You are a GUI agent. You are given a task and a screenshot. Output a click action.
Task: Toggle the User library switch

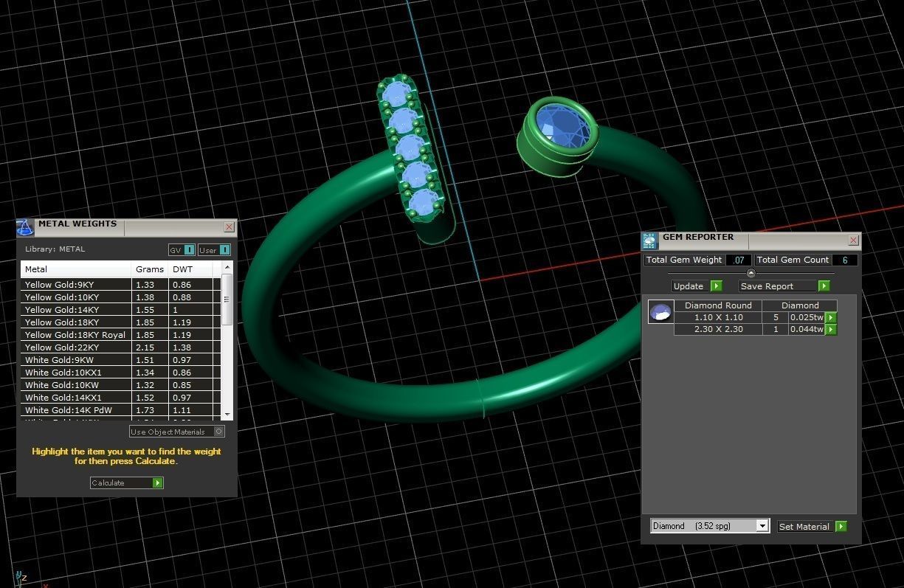click(224, 250)
